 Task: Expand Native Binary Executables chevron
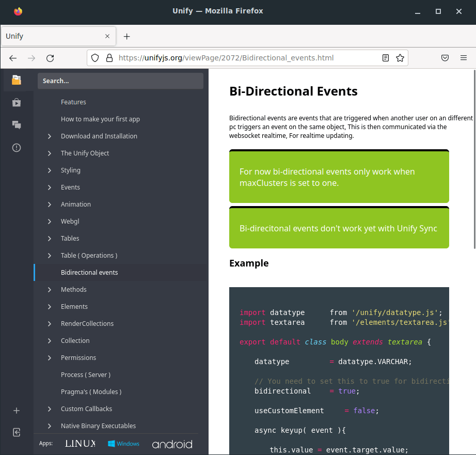pos(50,426)
